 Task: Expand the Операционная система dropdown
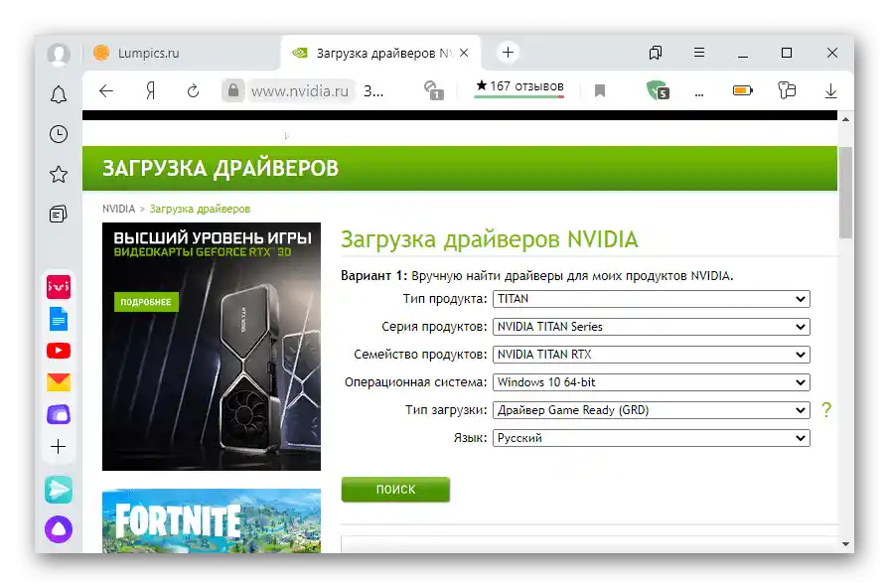click(x=651, y=382)
